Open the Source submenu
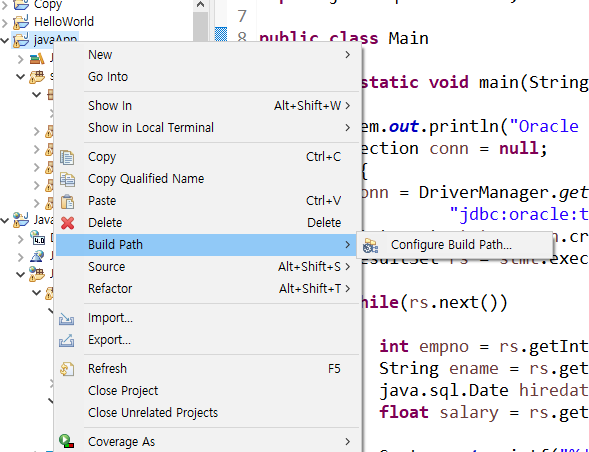The height and width of the screenshot is (452, 589). pos(208,267)
